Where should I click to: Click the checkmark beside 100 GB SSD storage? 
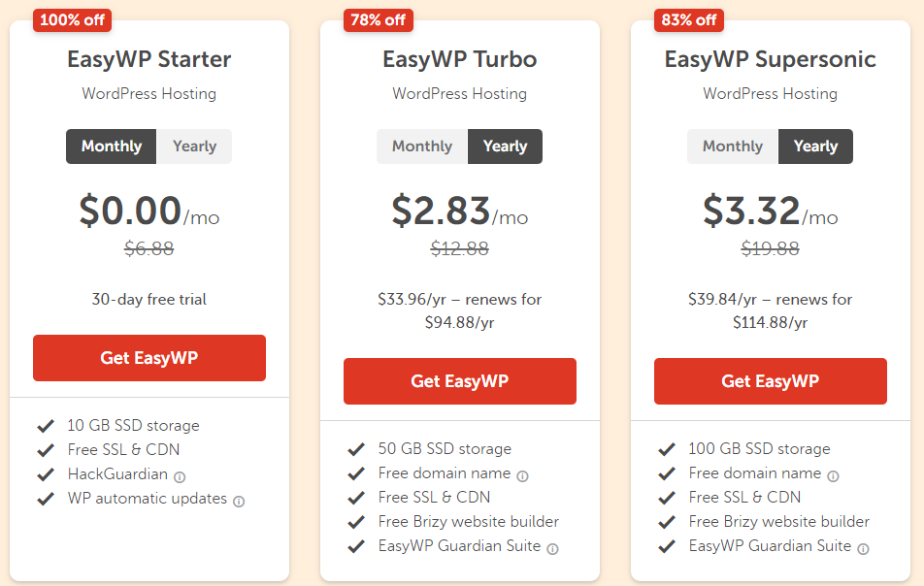tap(668, 448)
